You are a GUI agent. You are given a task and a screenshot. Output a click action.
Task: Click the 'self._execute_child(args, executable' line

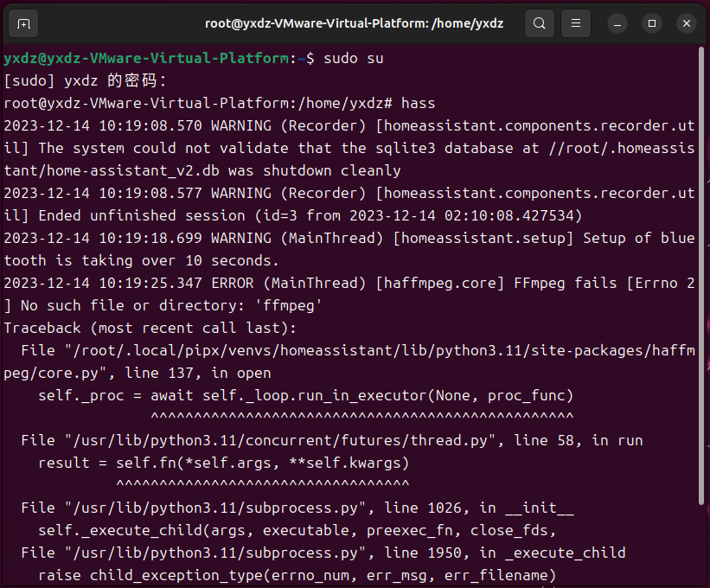pyautogui.click(x=297, y=531)
